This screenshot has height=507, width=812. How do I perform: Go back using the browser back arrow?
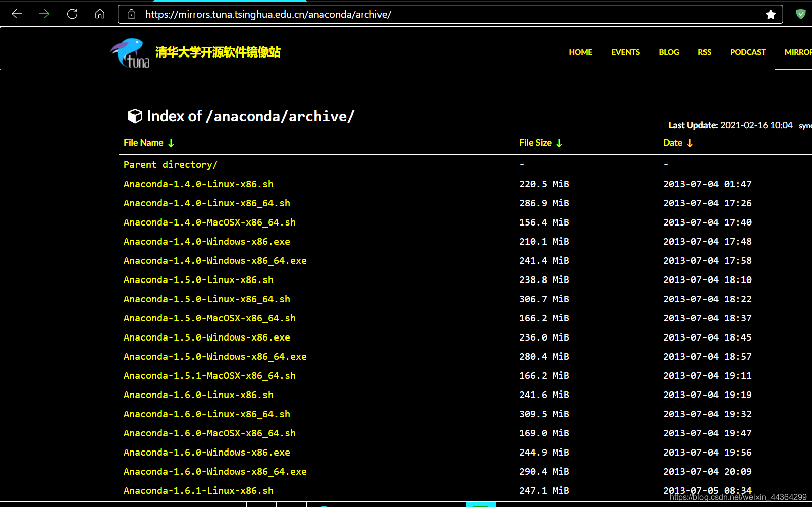pyautogui.click(x=17, y=14)
